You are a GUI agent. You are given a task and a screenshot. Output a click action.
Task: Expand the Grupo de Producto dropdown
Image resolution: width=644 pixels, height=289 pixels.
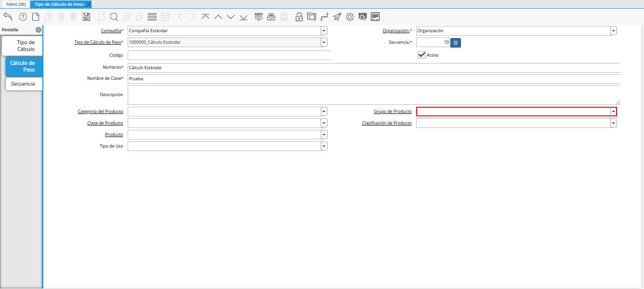coord(614,112)
